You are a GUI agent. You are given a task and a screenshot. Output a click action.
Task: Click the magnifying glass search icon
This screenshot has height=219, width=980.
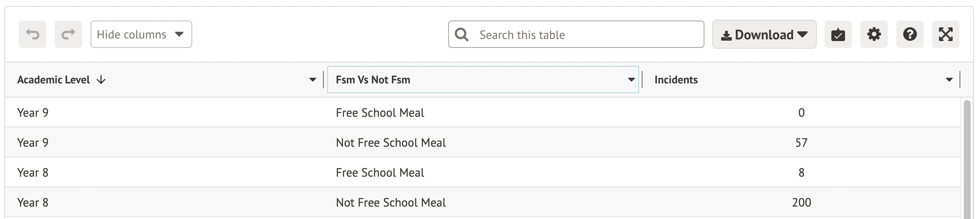click(461, 34)
